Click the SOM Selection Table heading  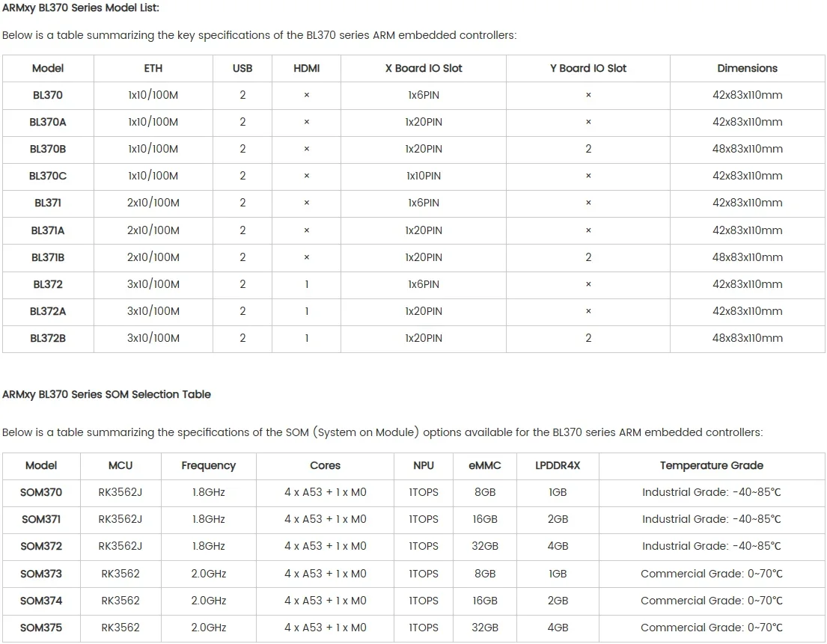[106, 394]
